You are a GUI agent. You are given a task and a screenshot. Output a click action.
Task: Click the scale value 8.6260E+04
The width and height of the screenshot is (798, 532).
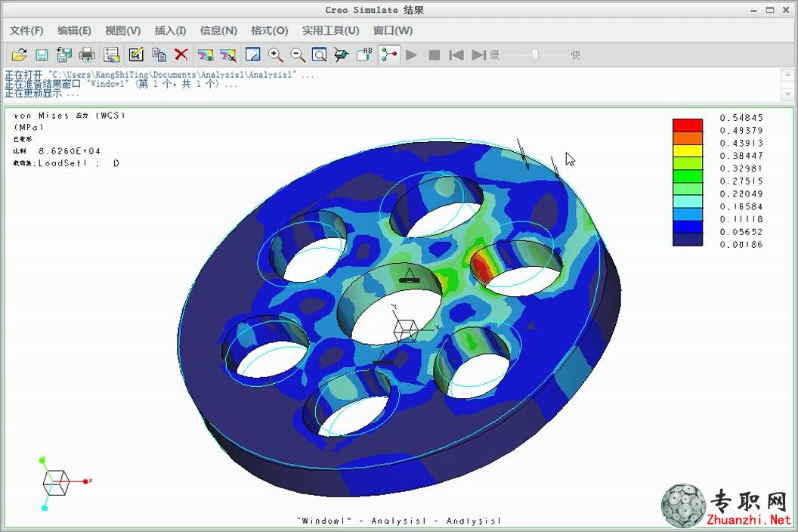click(x=70, y=151)
